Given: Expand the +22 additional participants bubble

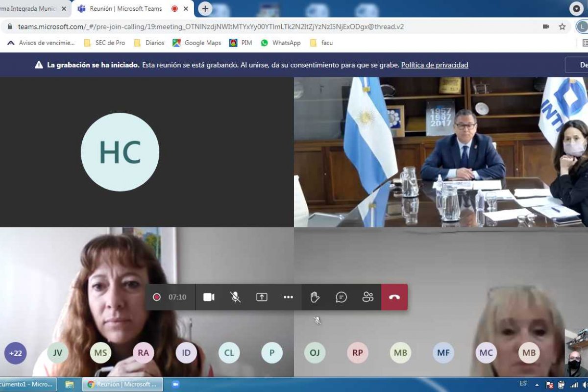Looking at the screenshot, I should pos(16,353).
